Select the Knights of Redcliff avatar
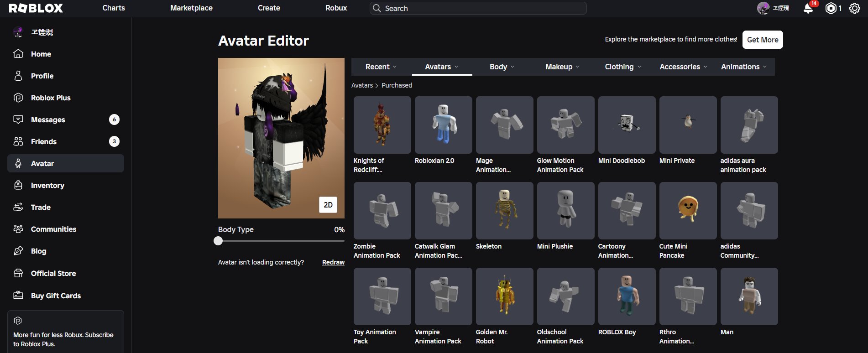 382,125
